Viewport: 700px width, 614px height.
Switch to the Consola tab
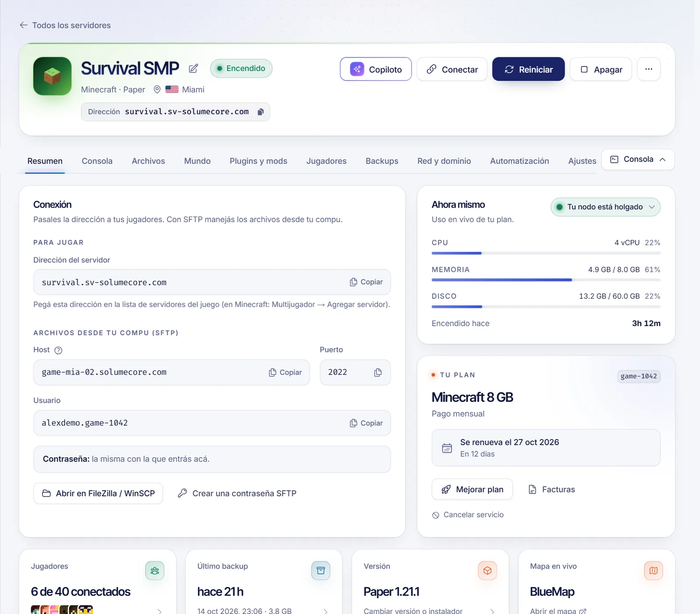tap(97, 161)
